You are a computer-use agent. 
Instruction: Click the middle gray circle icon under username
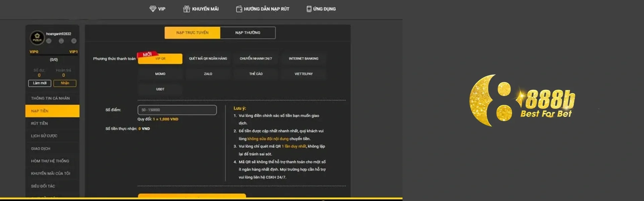pos(61,41)
